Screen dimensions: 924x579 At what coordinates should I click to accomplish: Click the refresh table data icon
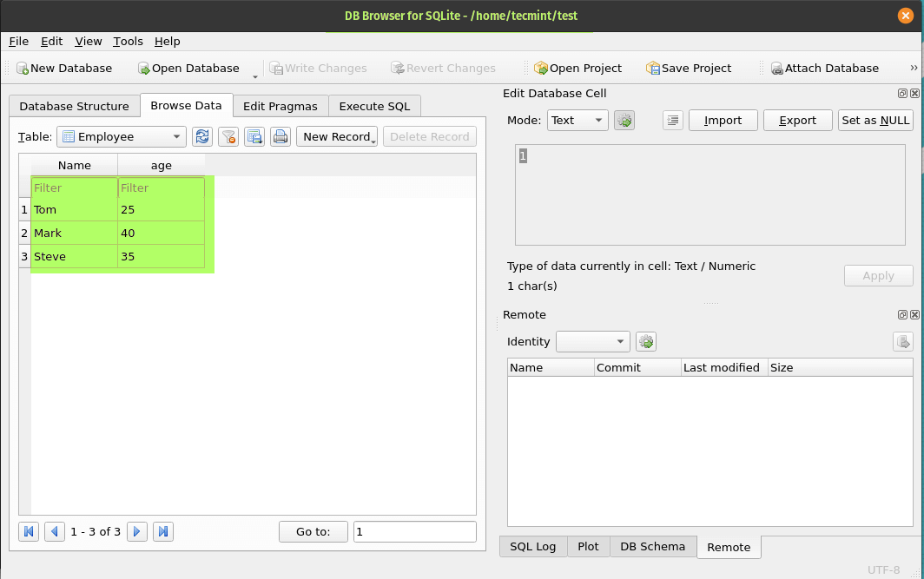(202, 136)
